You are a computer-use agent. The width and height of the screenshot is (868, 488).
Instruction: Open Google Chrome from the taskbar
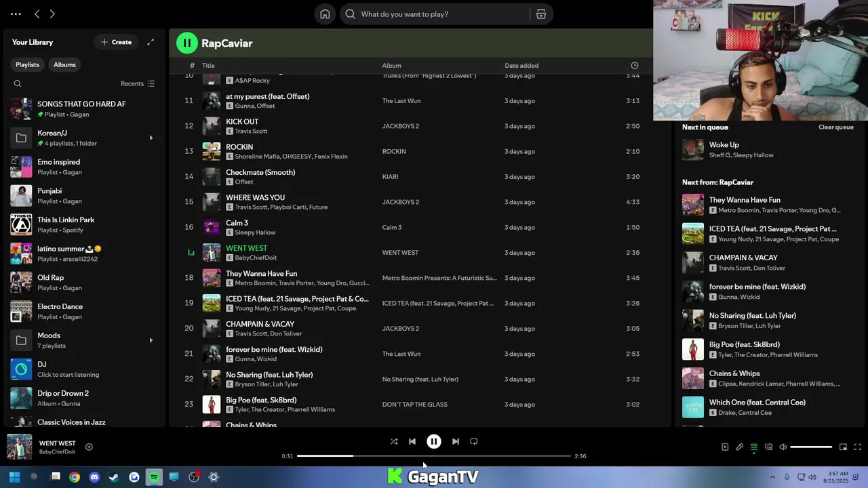[75, 477]
